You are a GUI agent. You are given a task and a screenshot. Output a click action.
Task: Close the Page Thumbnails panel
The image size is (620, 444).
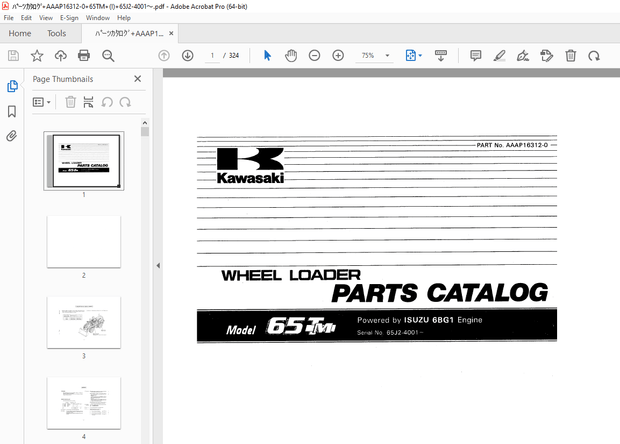(138, 79)
